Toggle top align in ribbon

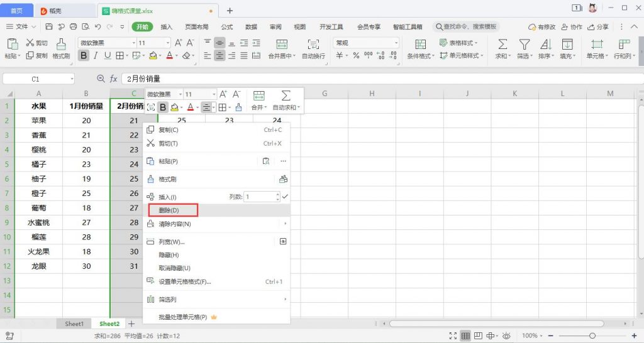pyautogui.click(x=208, y=43)
